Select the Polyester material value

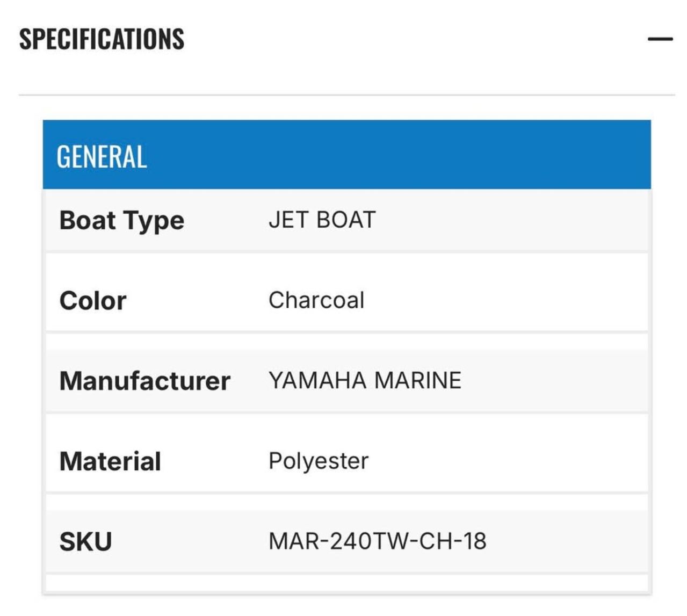(x=319, y=461)
